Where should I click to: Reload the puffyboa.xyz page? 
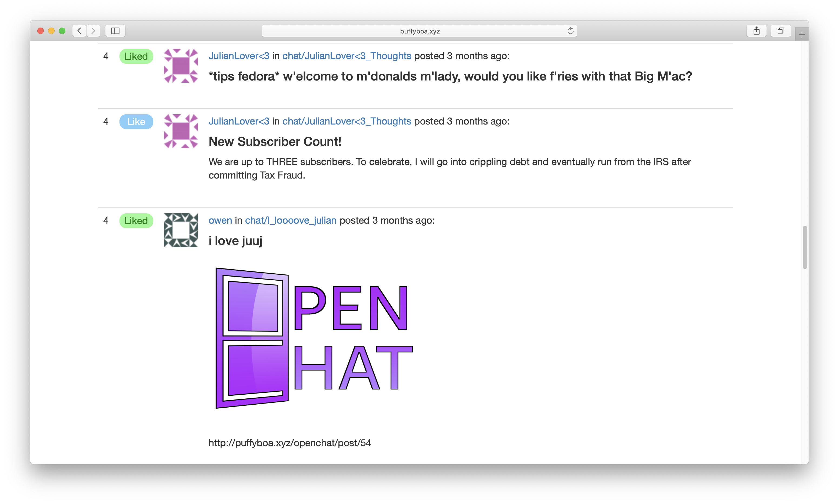click(x=570, y=31)
